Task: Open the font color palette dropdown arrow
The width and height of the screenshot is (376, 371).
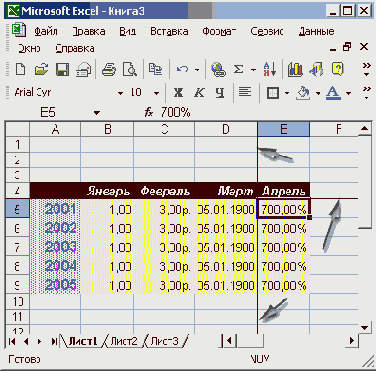Action: tap(348, 93)
